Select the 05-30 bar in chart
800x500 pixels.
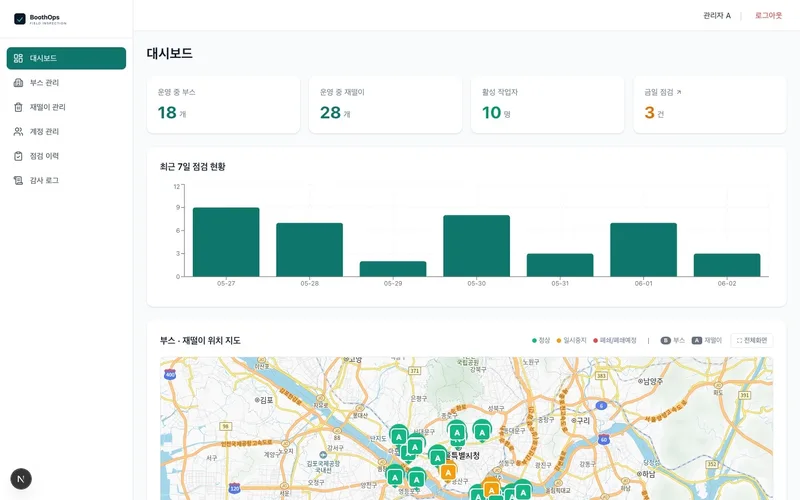point(477,246)
